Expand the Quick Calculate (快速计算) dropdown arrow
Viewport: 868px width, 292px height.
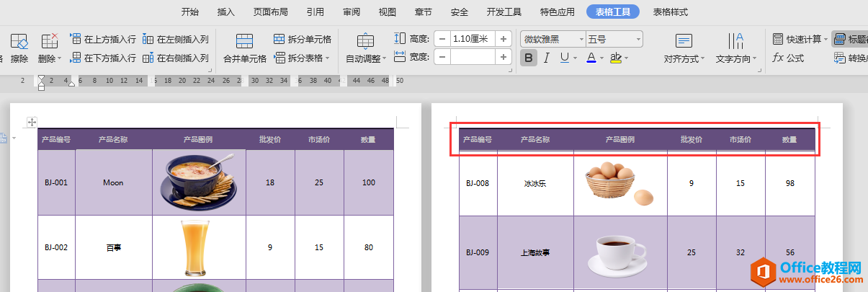coord(825,39)
